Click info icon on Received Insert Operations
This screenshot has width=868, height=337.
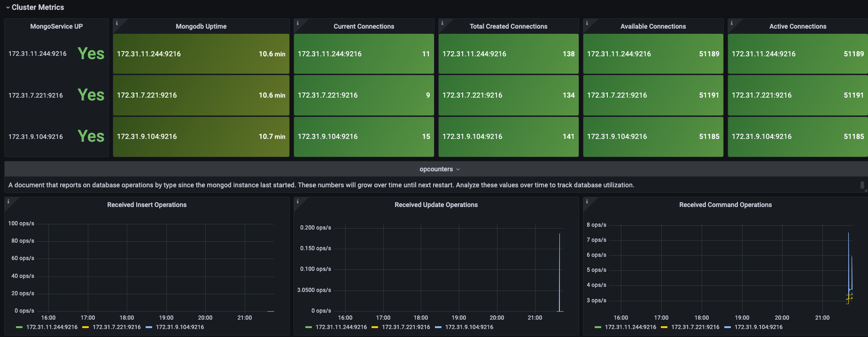pos(8,201)
